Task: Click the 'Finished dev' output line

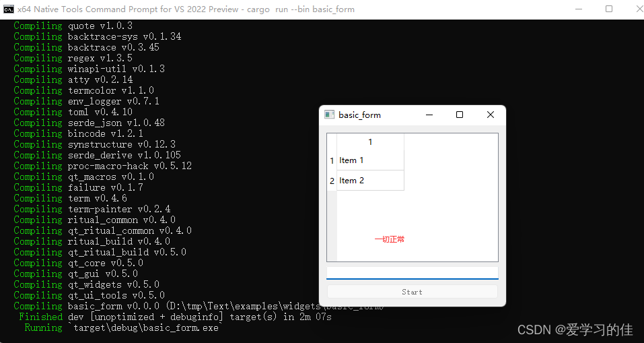Action: coord(175,317)
